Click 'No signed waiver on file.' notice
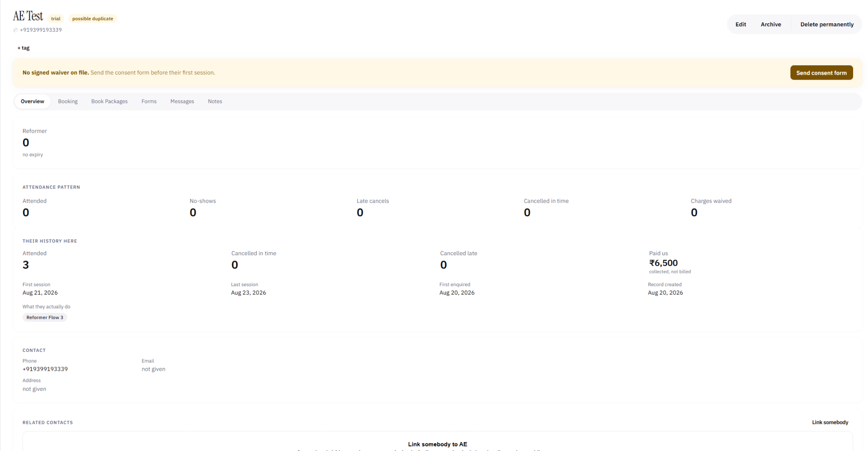This screenshot has width=868, height=451. [56, 73]
